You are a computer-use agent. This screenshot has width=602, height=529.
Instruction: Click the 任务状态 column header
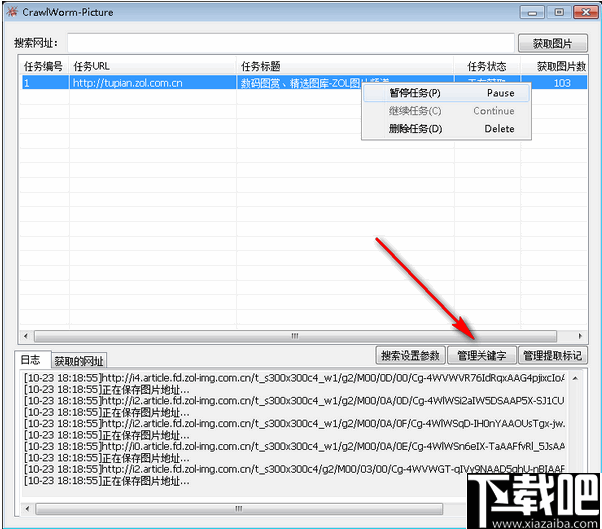[487, 66]
